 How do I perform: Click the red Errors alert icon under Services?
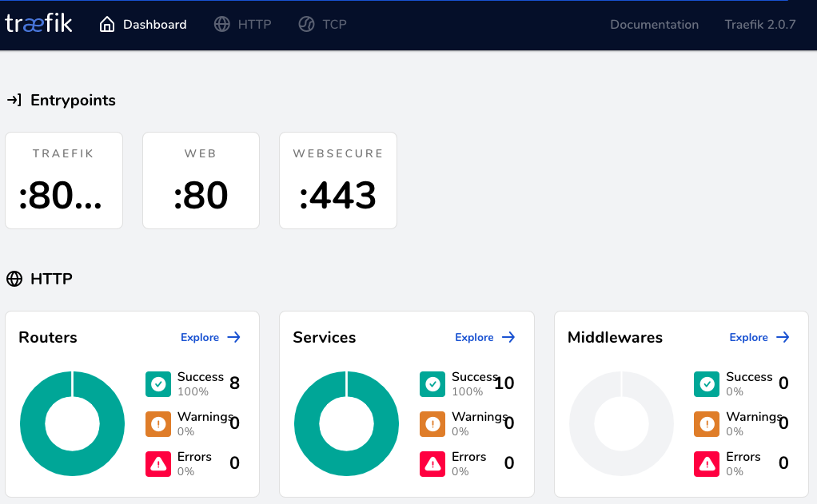pyautogui.click(x=432, y=463)
